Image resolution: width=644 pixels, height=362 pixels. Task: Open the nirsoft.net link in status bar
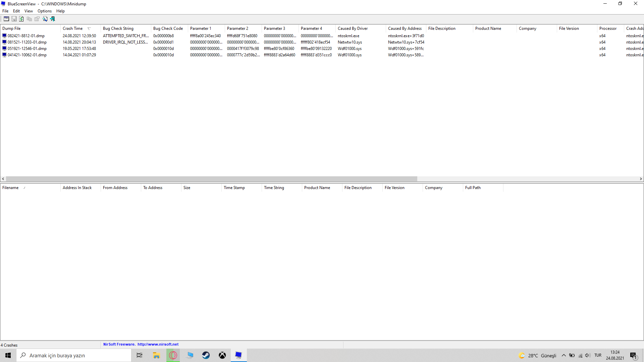coord(158,344)
